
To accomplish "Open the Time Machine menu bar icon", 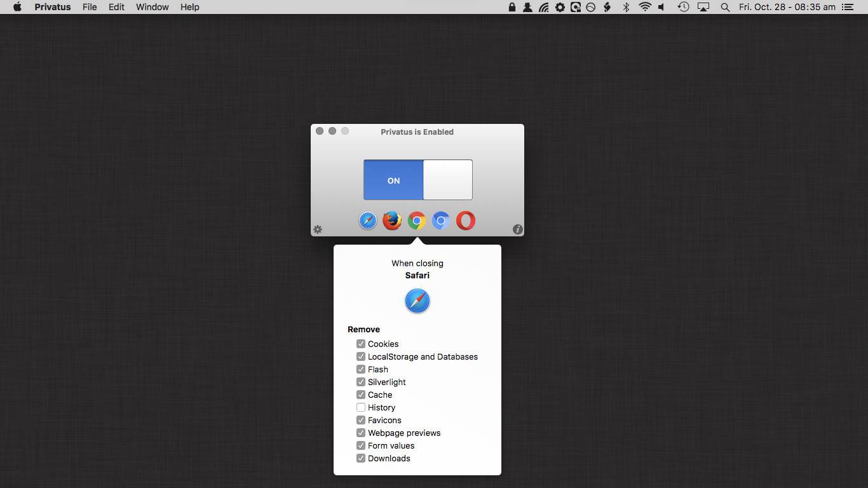I will 683,7.
